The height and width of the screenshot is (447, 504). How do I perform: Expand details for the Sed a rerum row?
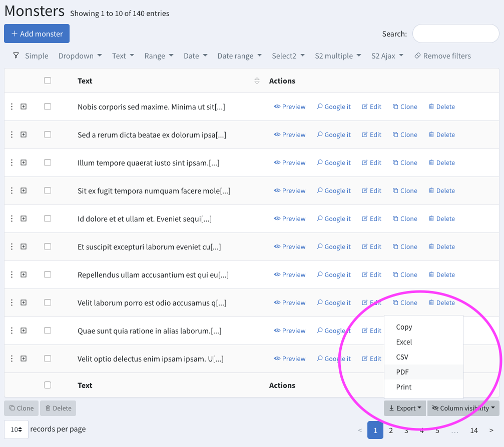point(24,134)
